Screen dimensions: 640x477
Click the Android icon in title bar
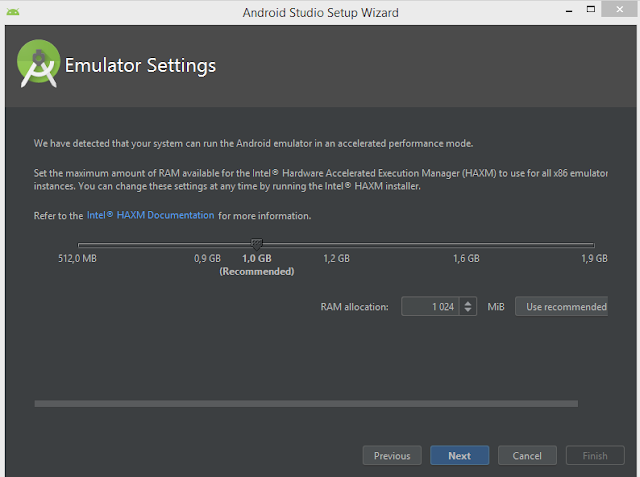[13, 12]
